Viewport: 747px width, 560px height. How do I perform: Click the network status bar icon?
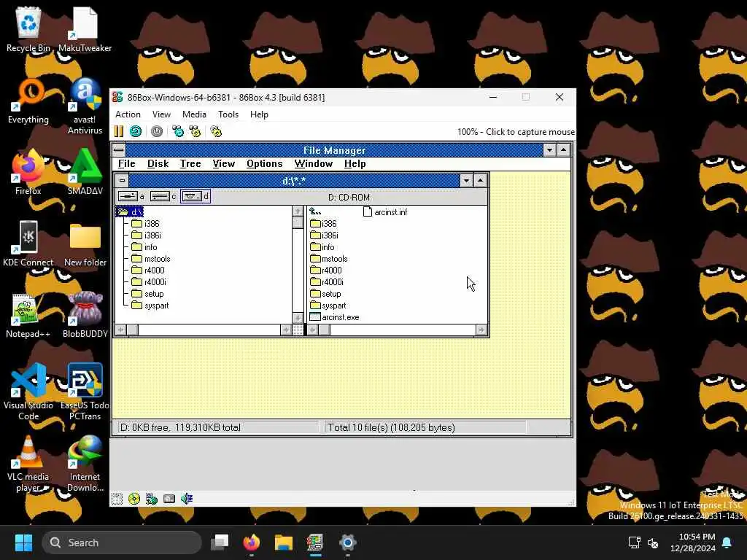pos(152,499)
